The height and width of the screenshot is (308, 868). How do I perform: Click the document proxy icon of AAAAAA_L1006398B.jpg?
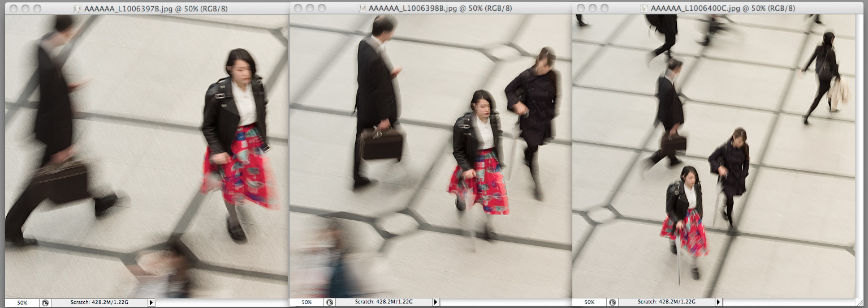362,8
